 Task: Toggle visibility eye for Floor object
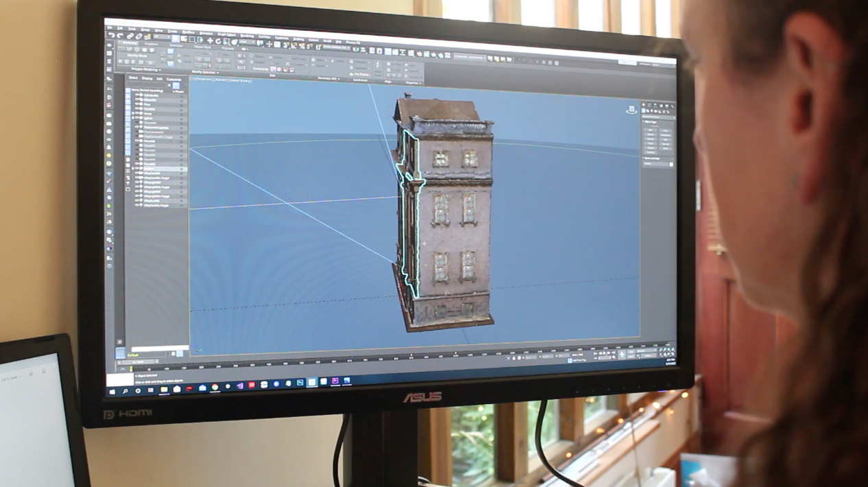click(x=136, y=104)
